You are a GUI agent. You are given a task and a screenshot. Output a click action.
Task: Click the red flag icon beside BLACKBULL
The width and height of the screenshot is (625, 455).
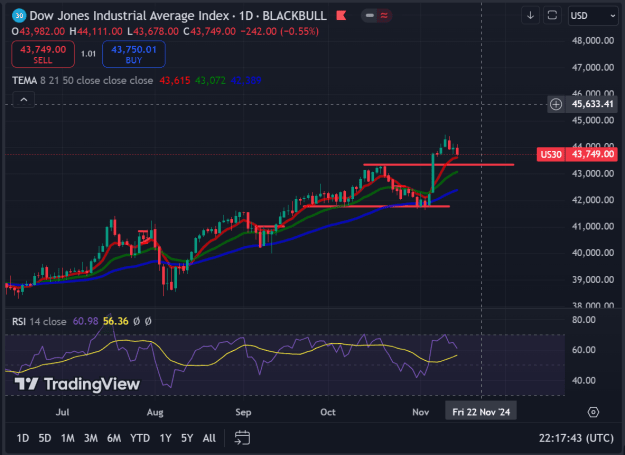(341, 16)
